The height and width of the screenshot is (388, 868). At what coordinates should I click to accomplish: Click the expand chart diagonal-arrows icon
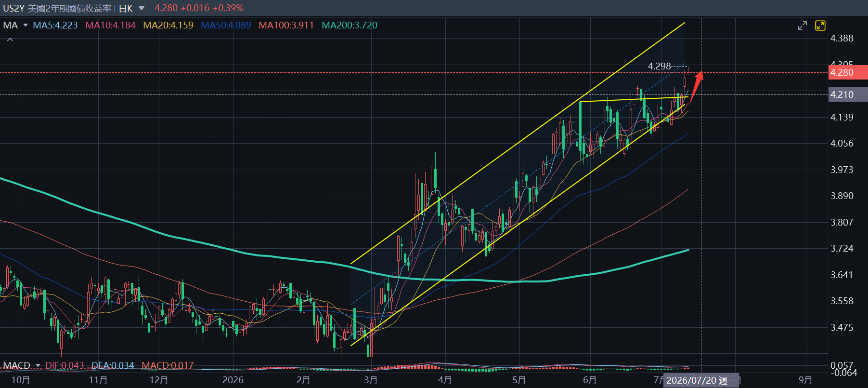[x=802, y=26]
